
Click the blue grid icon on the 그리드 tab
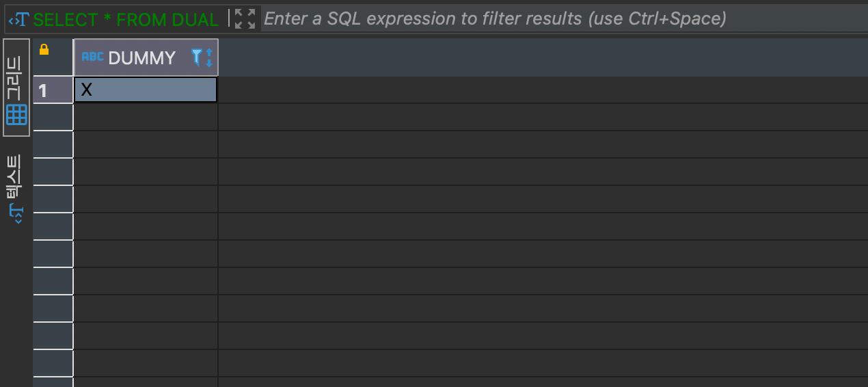[16, 114]
